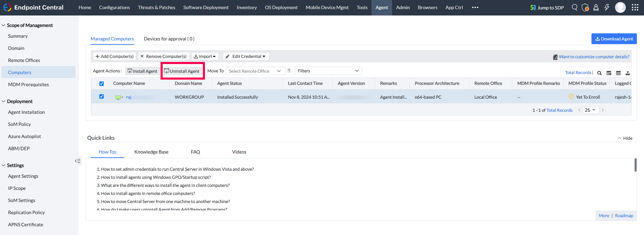Click the Install Agent button

pyautogui.click(x=142, y=71)
